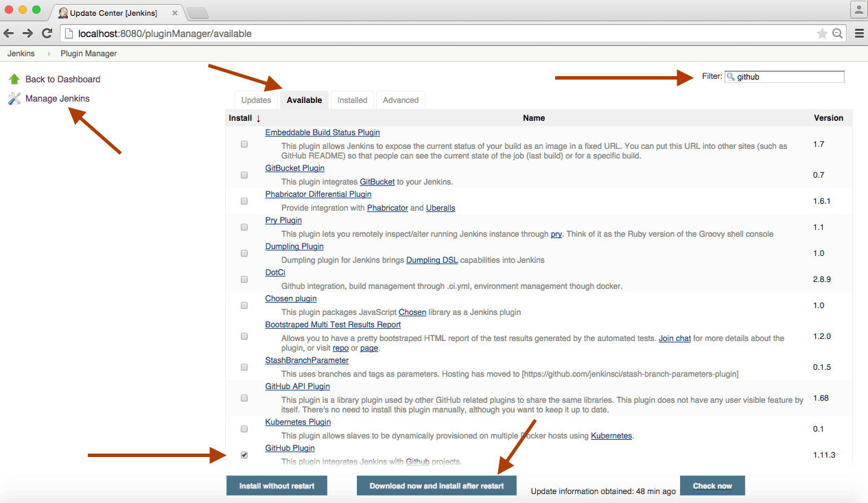Open the Chrome hamburger menu
Viewport: 868px width, 503px height.
(859, 33)
